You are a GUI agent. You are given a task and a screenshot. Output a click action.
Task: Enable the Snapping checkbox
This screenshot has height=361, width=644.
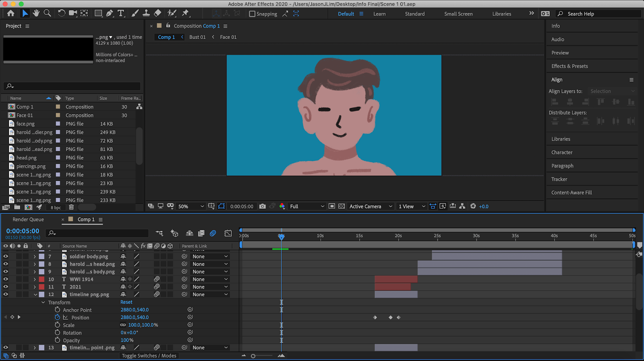click(x=252, y=14)
